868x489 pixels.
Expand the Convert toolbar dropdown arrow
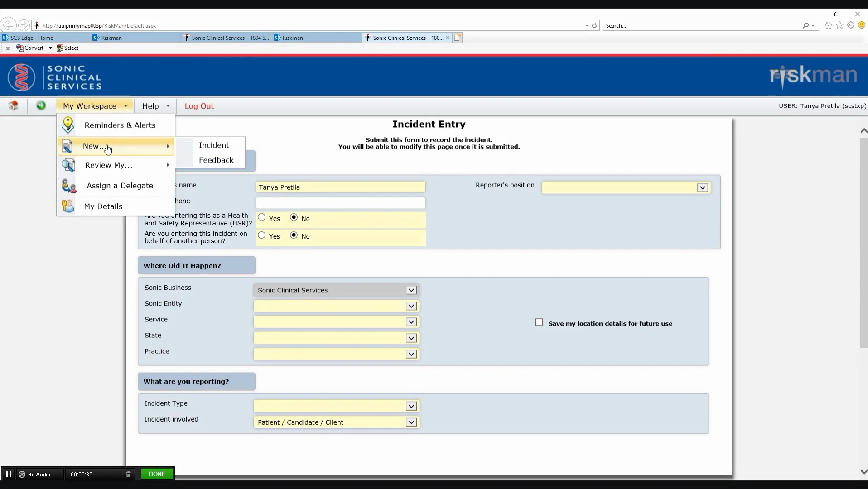point(50,48)
